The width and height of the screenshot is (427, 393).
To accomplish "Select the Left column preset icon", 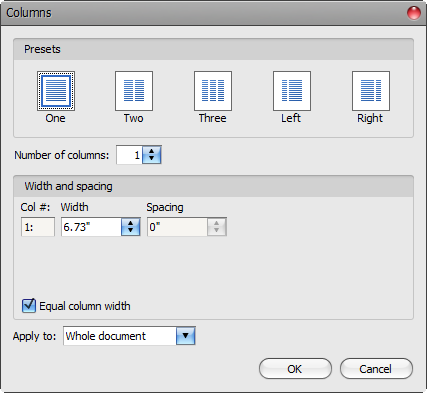I will click(x=292, y=91).
